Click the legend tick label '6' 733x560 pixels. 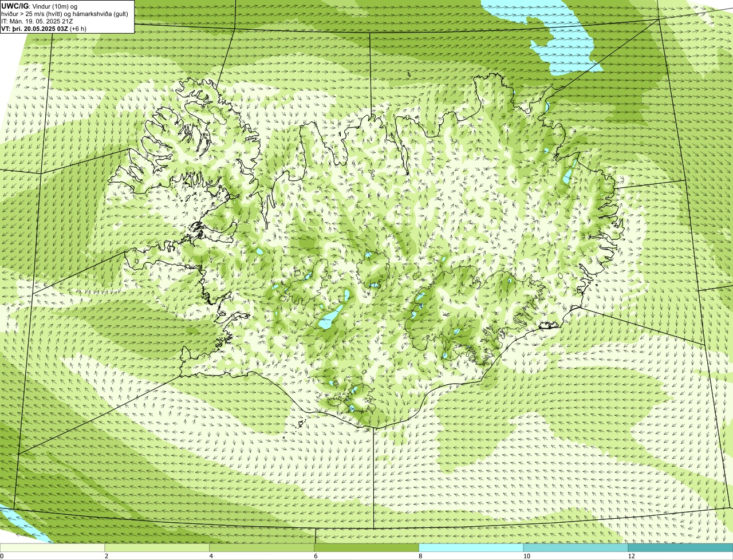tap(316, 556)
